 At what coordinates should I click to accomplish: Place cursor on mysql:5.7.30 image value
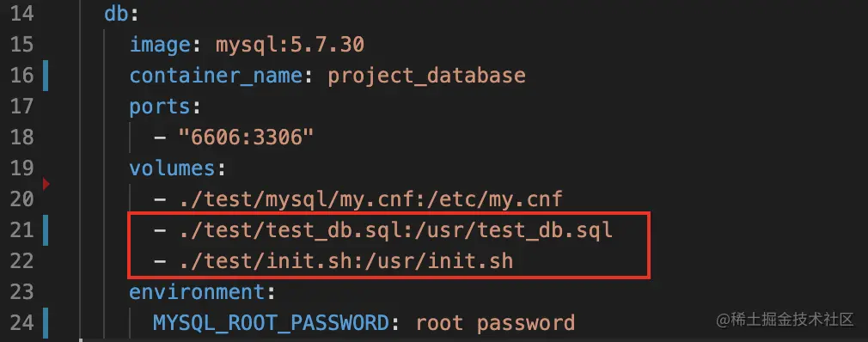[290, 45]
